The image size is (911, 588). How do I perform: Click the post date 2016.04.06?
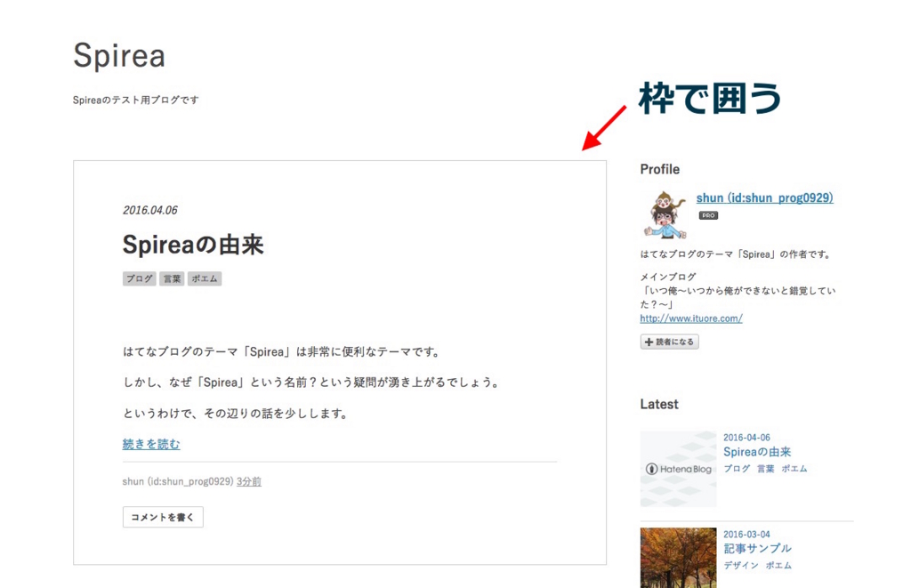pos(149,210)
